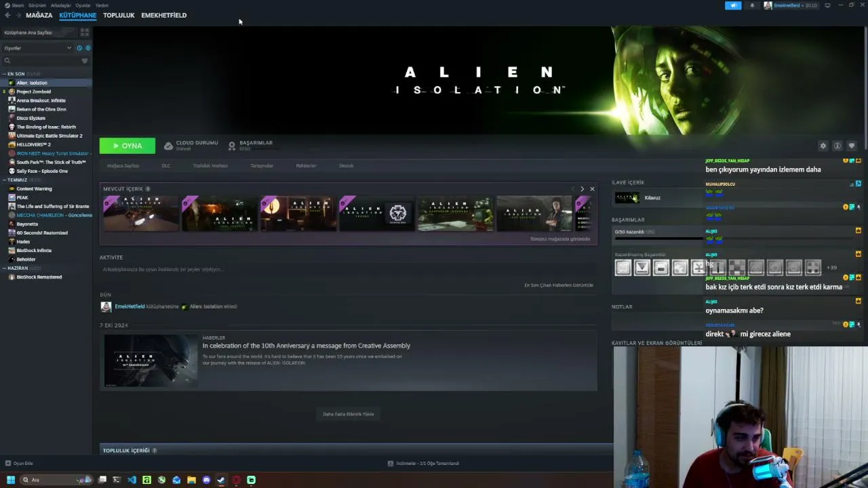Close the Mevcut İçerik DLC panel
The width and height of the screenshot is (868, 488).
point(592,189)
